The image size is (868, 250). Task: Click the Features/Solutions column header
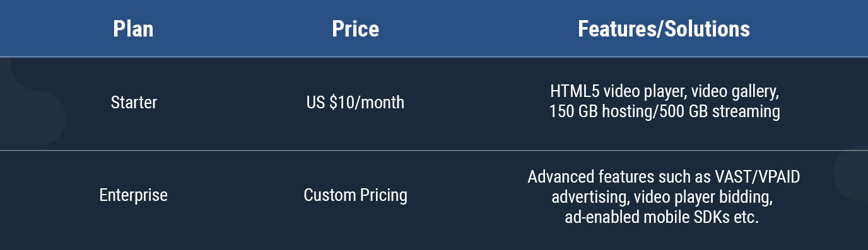664,29
